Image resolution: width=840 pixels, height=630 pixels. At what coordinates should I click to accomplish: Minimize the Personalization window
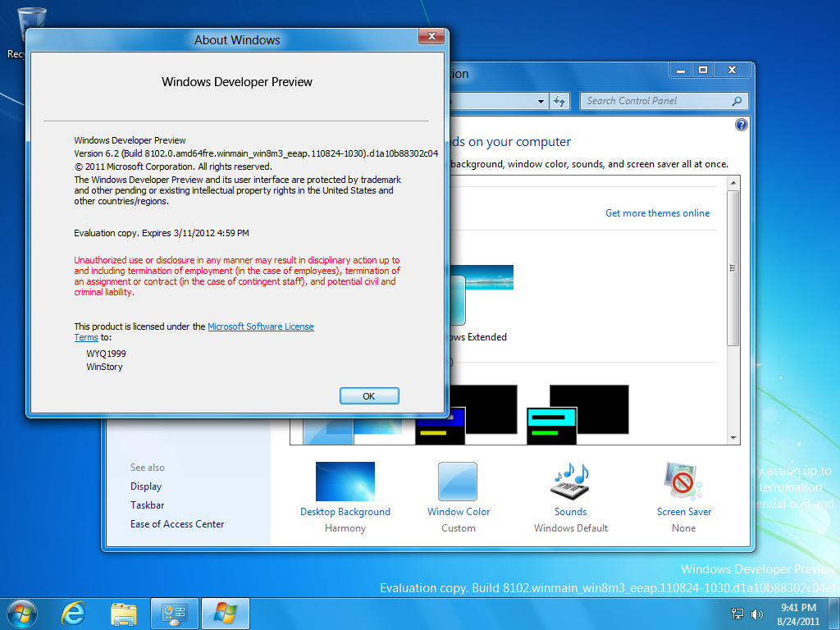(681, 71)
